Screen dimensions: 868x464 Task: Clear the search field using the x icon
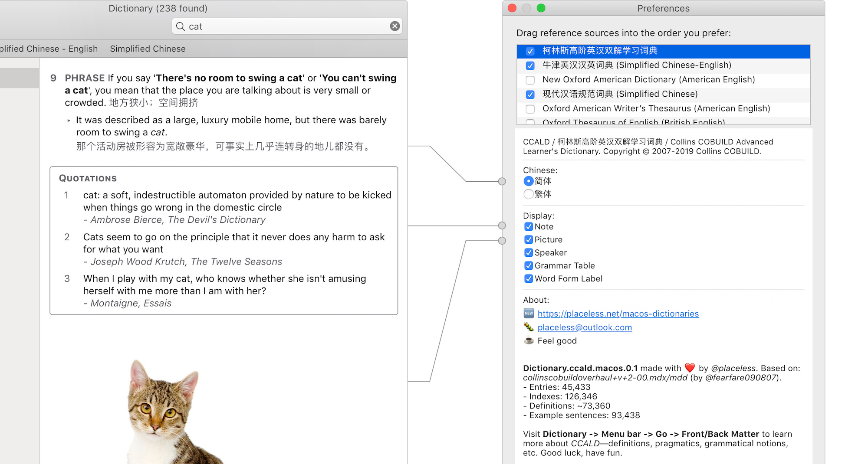point(395,26)
